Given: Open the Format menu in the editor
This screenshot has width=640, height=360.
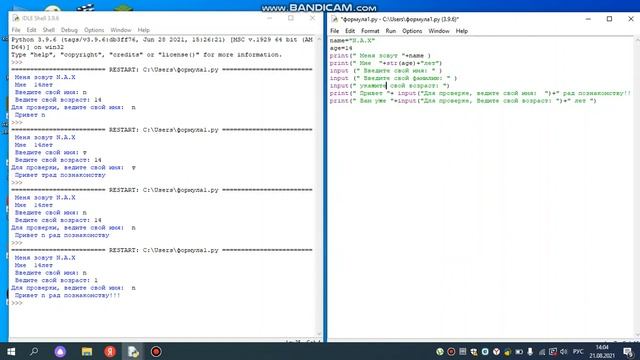Looking at the screenshot, I should (x=370, y=31).
